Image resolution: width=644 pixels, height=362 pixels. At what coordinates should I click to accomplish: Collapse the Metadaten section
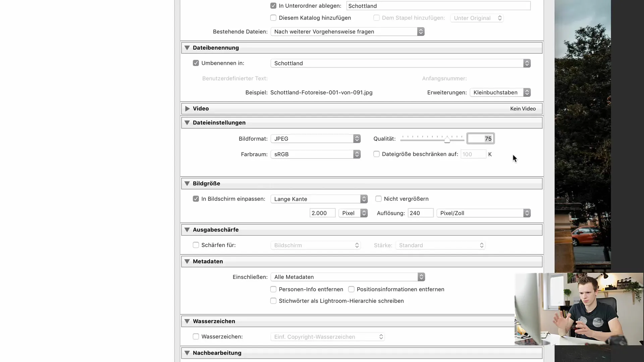(x=187, y=261)
